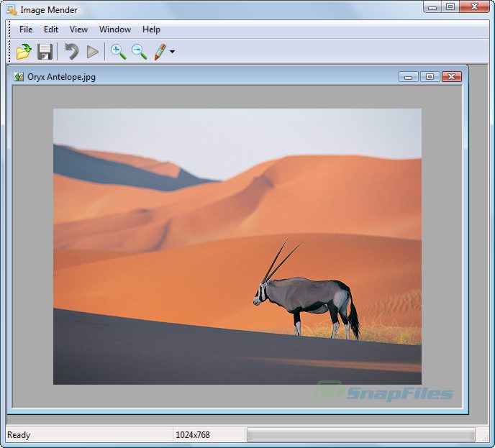
Task: Open the File menu
Action: (x=26, y=29)
